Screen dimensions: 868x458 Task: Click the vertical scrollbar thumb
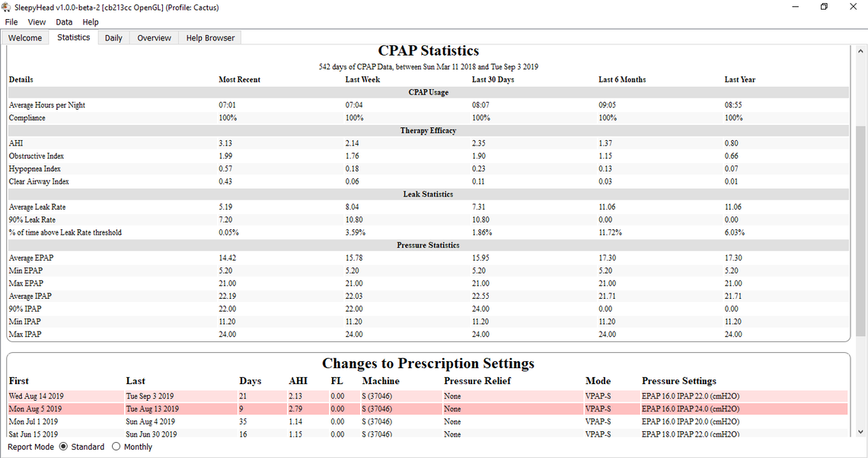860,230
